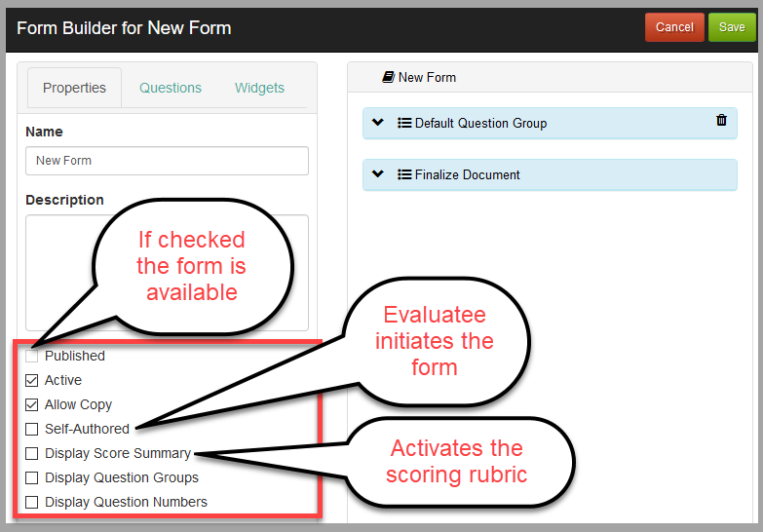
Task: Click the green Save button
Action: pos(732,27)
